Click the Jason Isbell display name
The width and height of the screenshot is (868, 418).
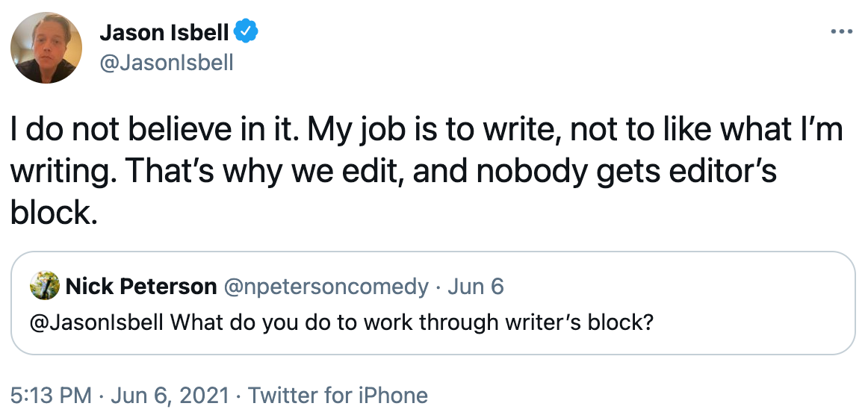pyautogui.click(x=164, y=33)
